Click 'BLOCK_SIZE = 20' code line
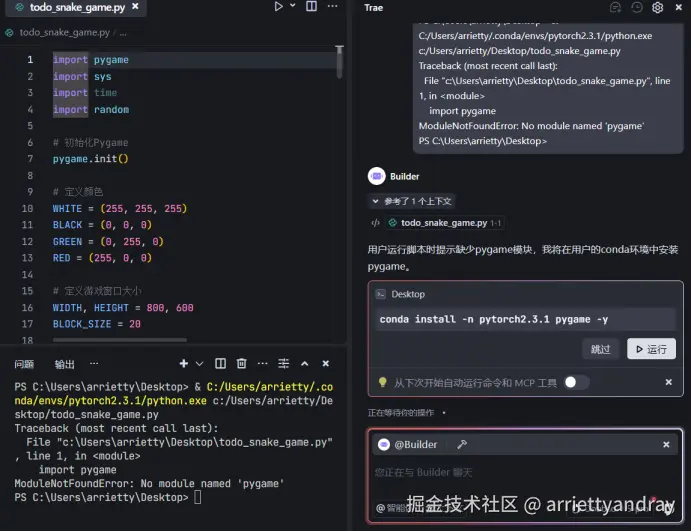This screenshot has height=532, width=692. click(x=97, y=324)
